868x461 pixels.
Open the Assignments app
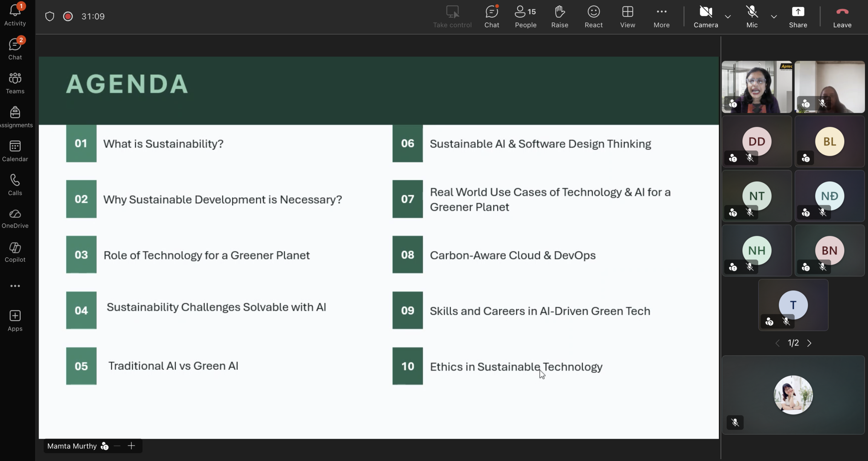[x=15, y=117]
